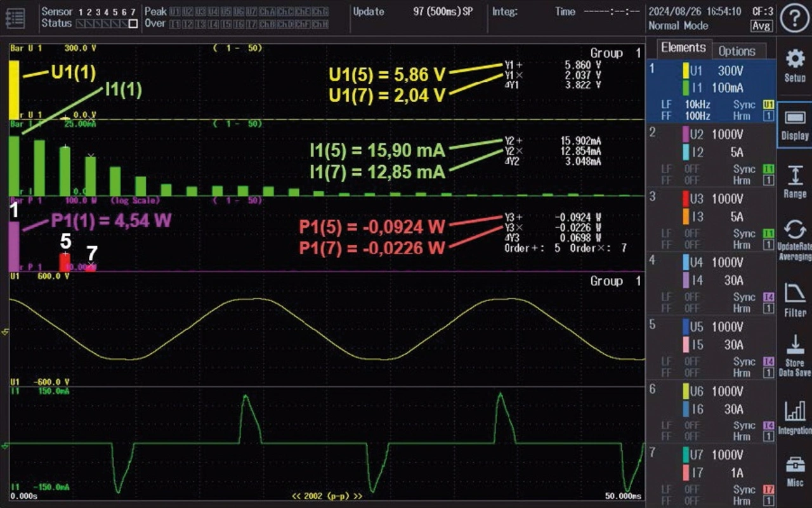This screenshot has height=508, width=812.
Task: Click the red 5th harmonic P1 bar
Action: (x=65, y=262)
